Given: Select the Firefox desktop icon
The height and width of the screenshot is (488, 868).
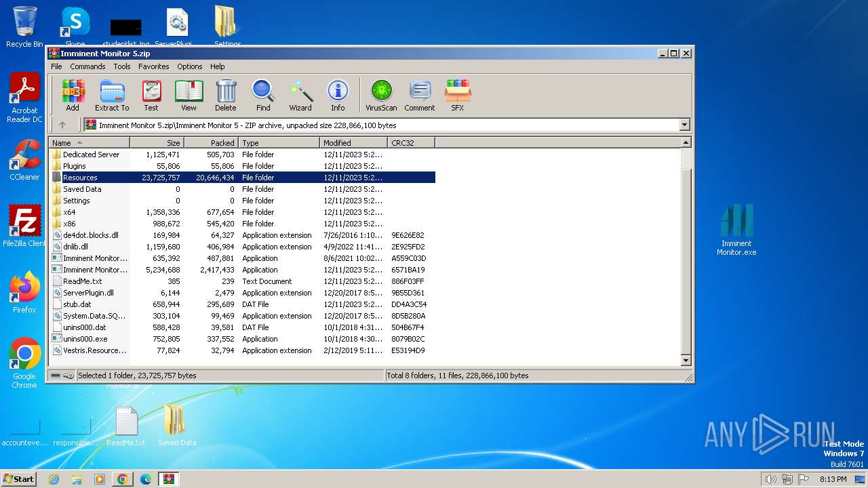Looking at the screenshot, I should click(x=24, y=293).
